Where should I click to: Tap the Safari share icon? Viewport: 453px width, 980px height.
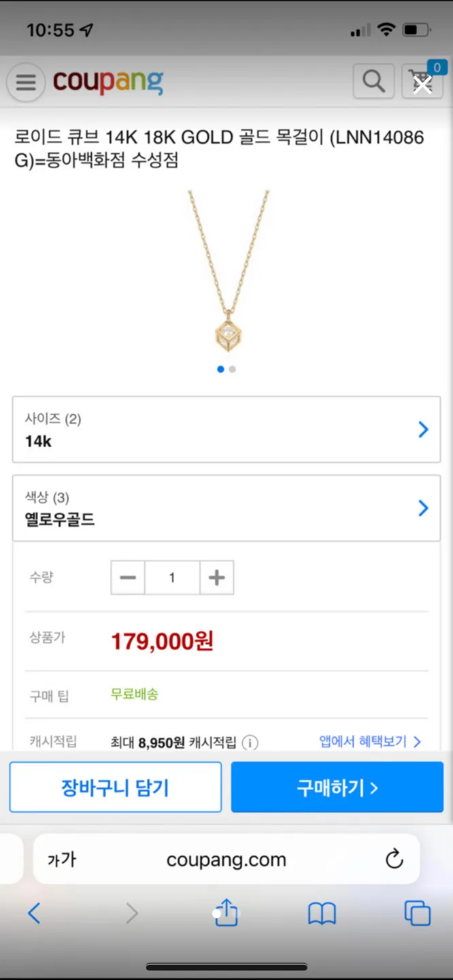point(225,912)
